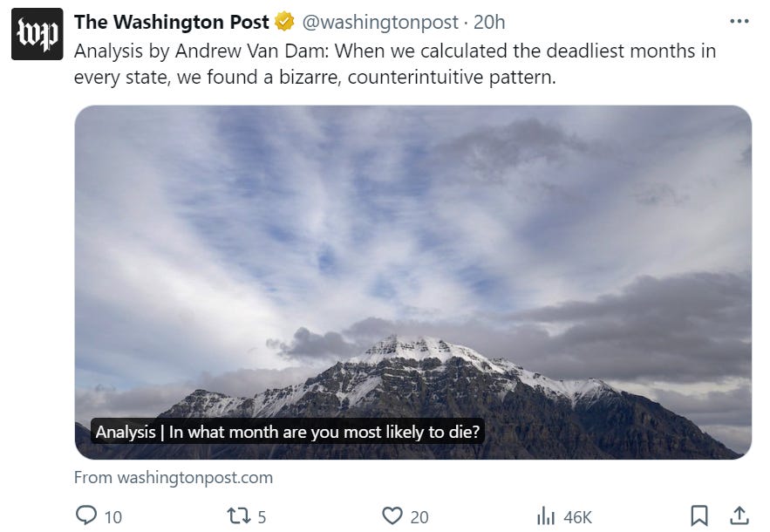Screen dimensions: 770x532
Task: Click the reply count 10
Action: (113, 517)
